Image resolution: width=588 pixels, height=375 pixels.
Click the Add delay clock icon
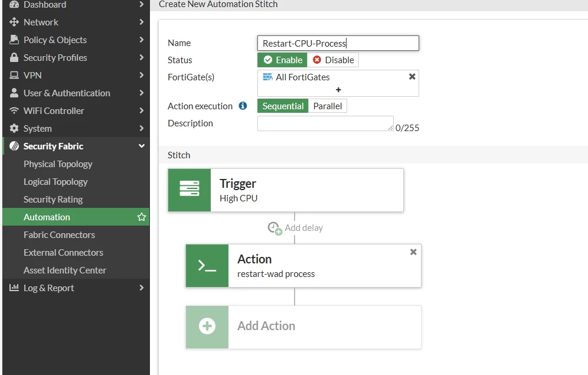tap(275, 228)
